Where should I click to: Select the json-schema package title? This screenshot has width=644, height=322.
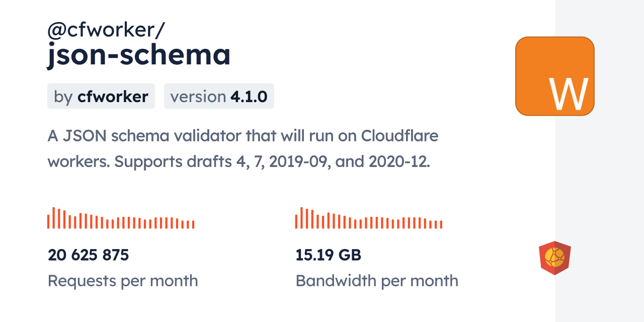click(139, 54)
